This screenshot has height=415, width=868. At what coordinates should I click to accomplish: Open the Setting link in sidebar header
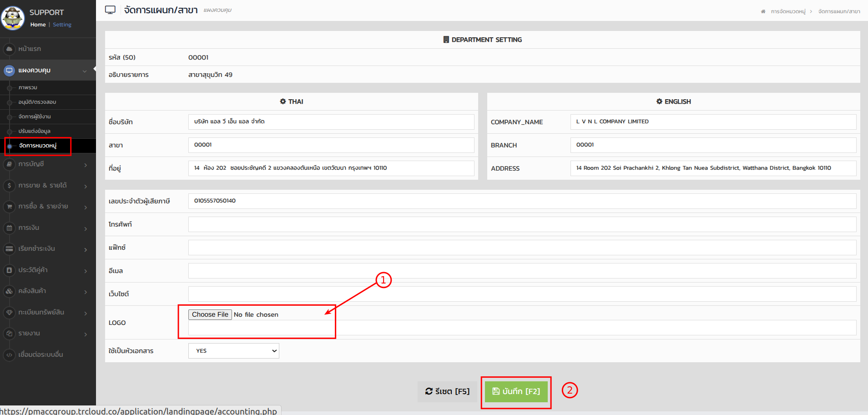(x=62, y=25)
